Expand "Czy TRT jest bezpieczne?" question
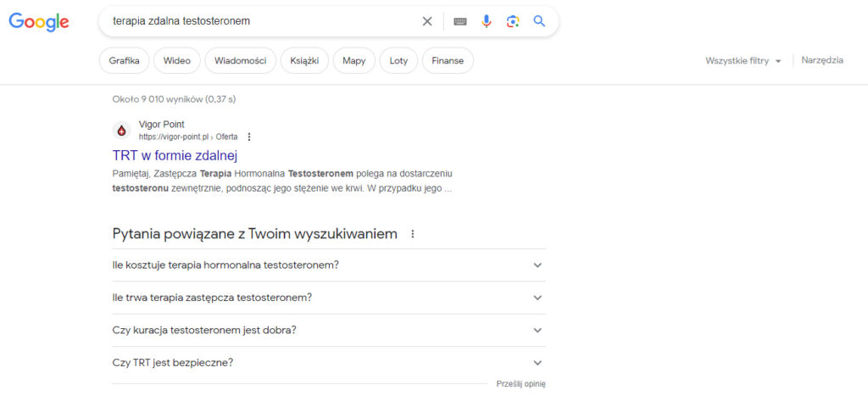Viewport: 868px width, 396px height. 328,363
